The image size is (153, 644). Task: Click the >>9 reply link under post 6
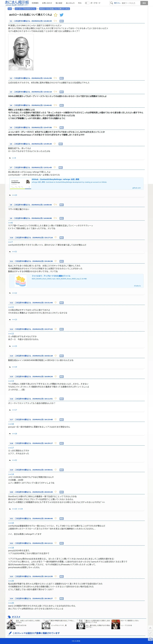[14, 158]
